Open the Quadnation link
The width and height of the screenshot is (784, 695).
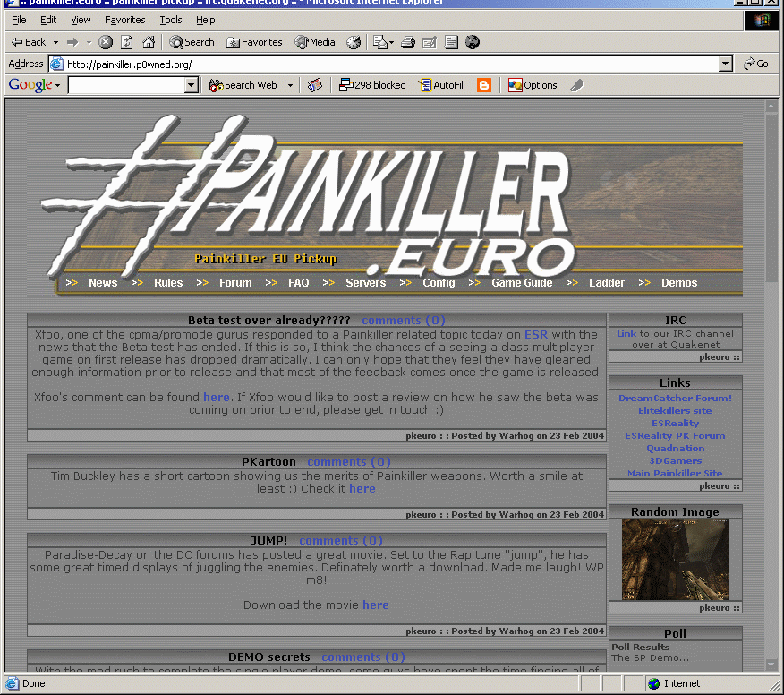point(676,449)
